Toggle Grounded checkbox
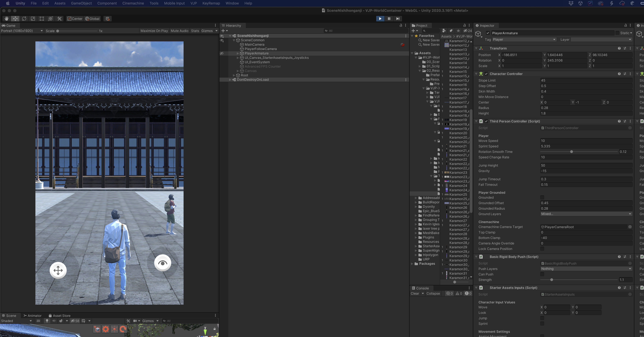Image resolution: width=644 pixels, height=337 pixels. (542, 198)
